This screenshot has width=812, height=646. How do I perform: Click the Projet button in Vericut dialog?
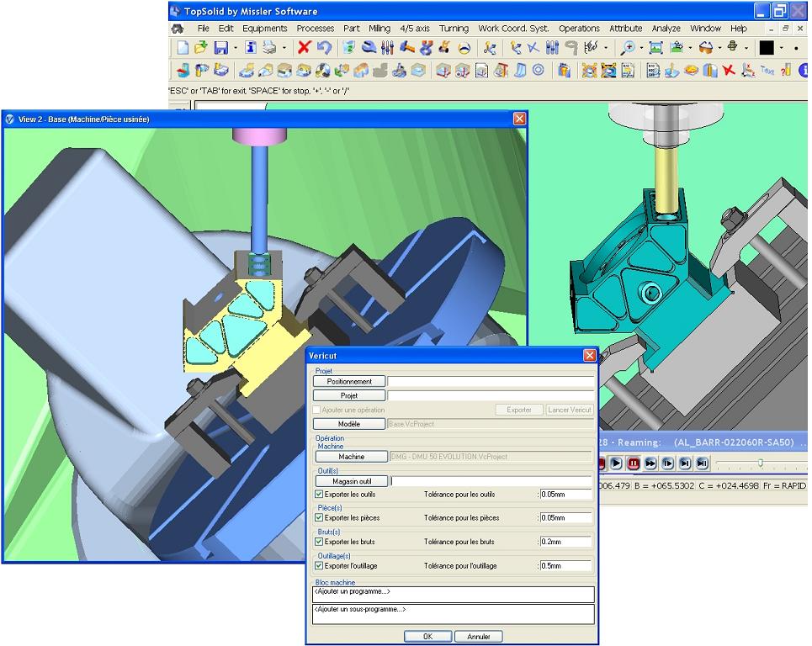(349, 395)
